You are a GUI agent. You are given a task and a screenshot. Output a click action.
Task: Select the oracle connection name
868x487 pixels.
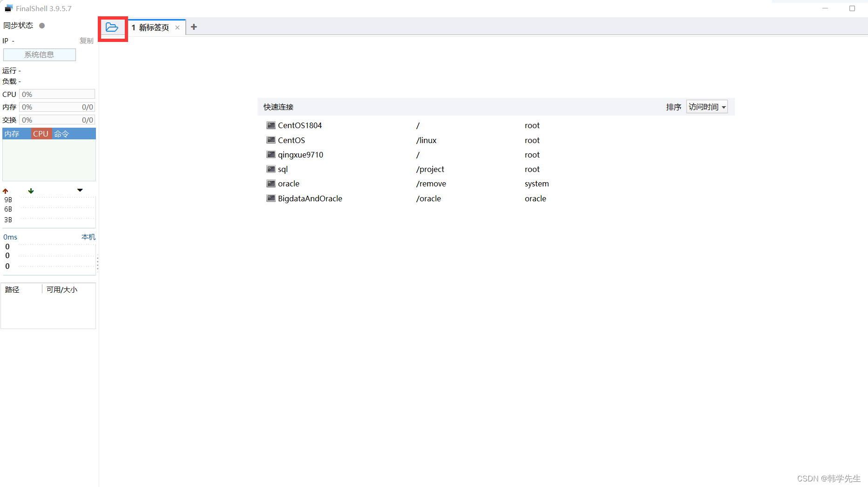coord(289,184)
